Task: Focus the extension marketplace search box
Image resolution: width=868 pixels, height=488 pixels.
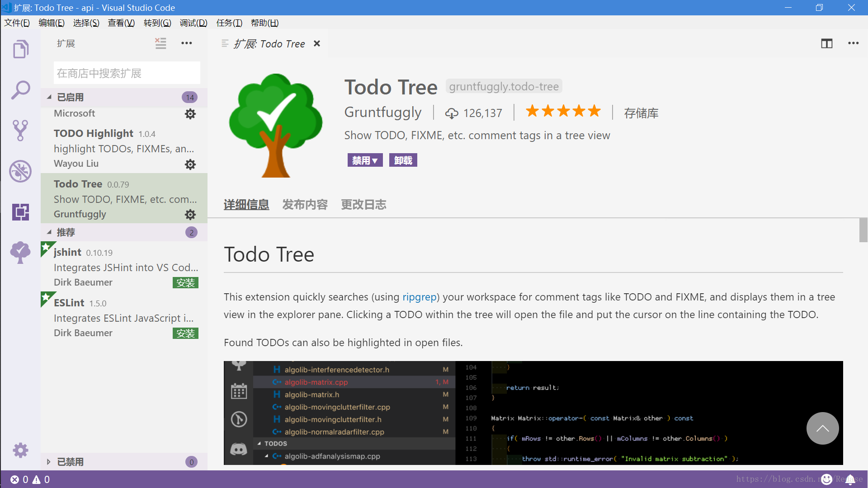Action: (x=127, y=73)
